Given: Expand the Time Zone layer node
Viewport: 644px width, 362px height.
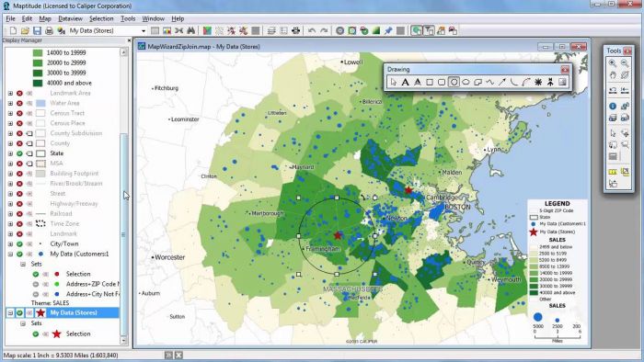Looking at the screenshot, I should [x=10, y=223].
